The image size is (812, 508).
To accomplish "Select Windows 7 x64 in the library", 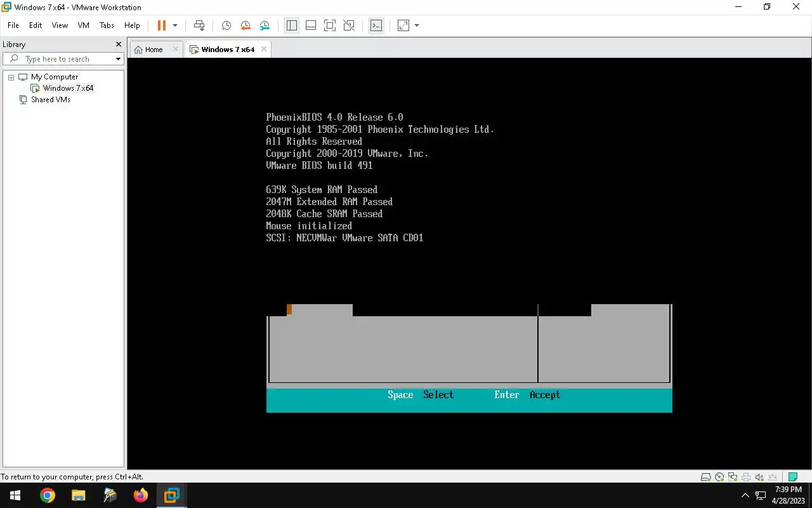I will (x=68, y=88).
